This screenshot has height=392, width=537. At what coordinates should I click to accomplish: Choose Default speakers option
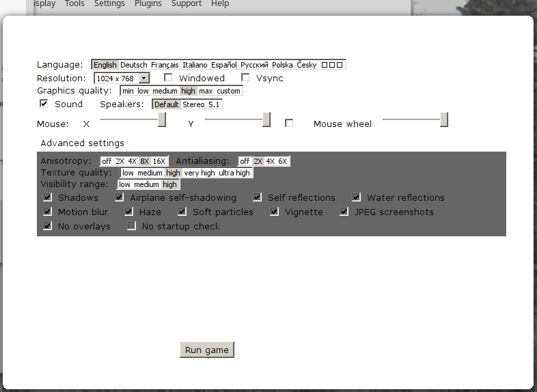point(166,104)
